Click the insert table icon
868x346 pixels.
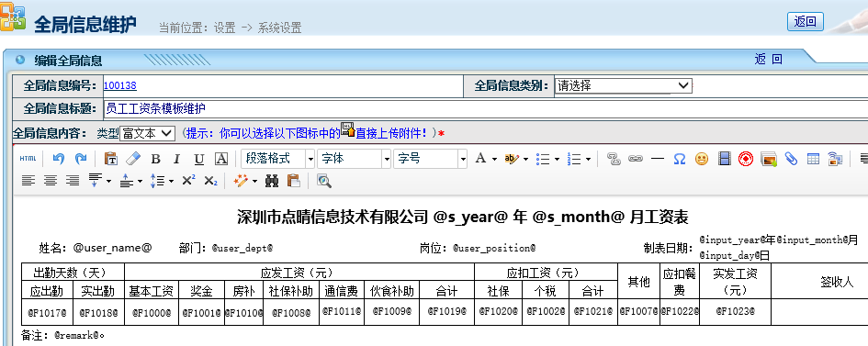(813, 159)
